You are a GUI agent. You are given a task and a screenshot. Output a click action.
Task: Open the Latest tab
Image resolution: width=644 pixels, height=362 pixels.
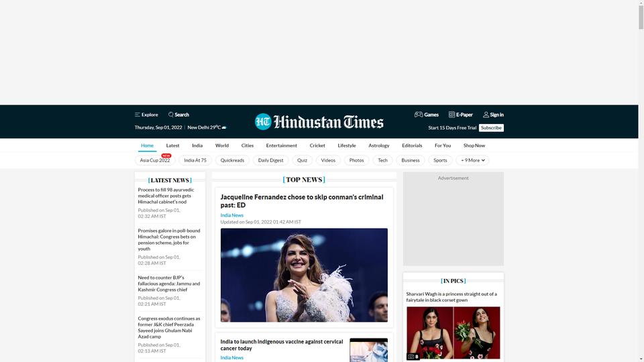tap(172, 145)
